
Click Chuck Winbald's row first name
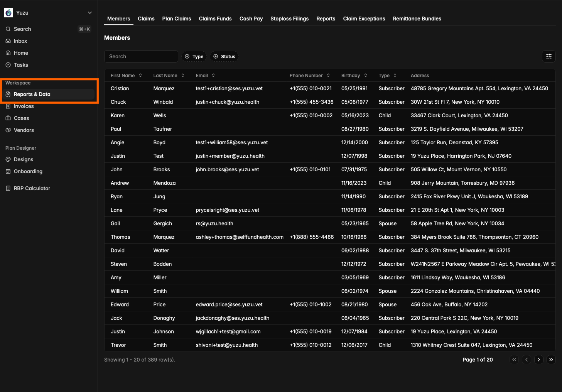pos(118,102)
